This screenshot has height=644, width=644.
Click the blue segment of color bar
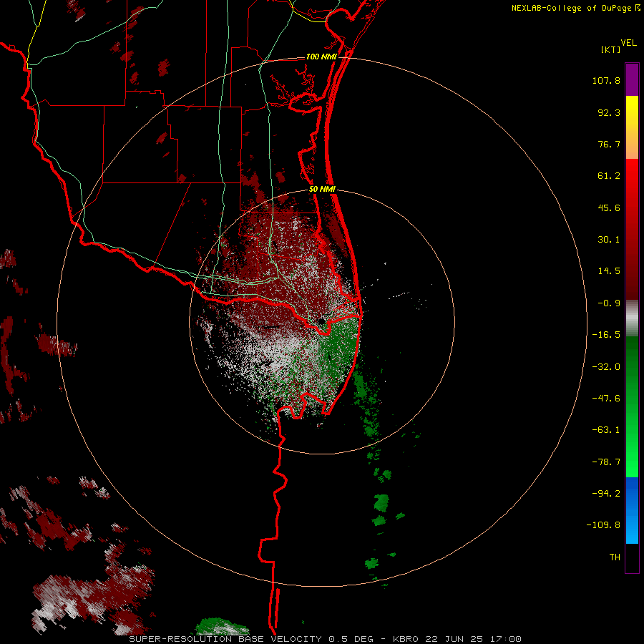point(632,510)
